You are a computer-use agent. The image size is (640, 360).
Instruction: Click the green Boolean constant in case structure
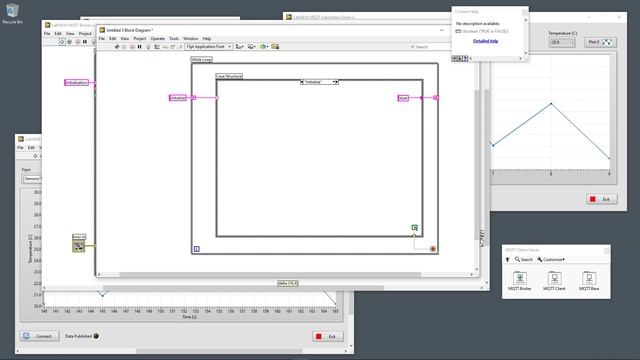[415, 228]
